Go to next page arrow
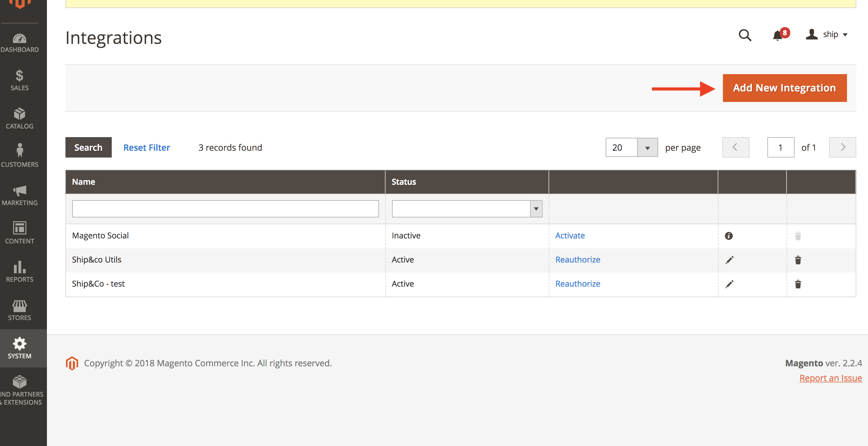Viewport: 868px width, 446px height. coord(842,147)
